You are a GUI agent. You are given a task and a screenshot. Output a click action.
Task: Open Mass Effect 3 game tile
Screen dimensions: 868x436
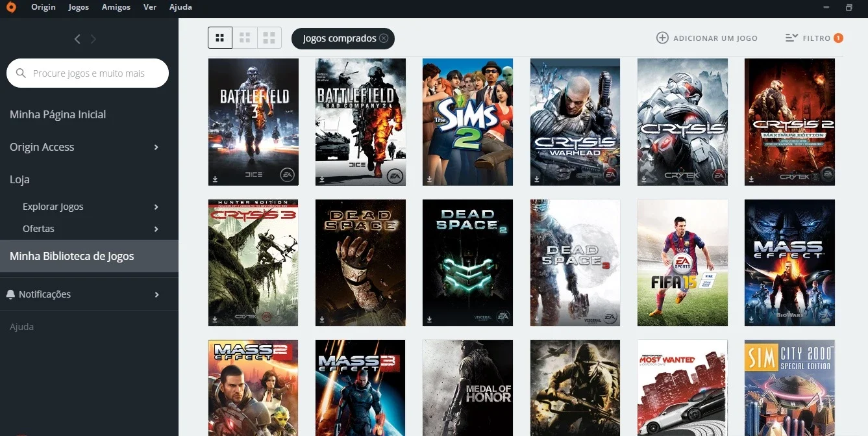(x=360, y=388)
